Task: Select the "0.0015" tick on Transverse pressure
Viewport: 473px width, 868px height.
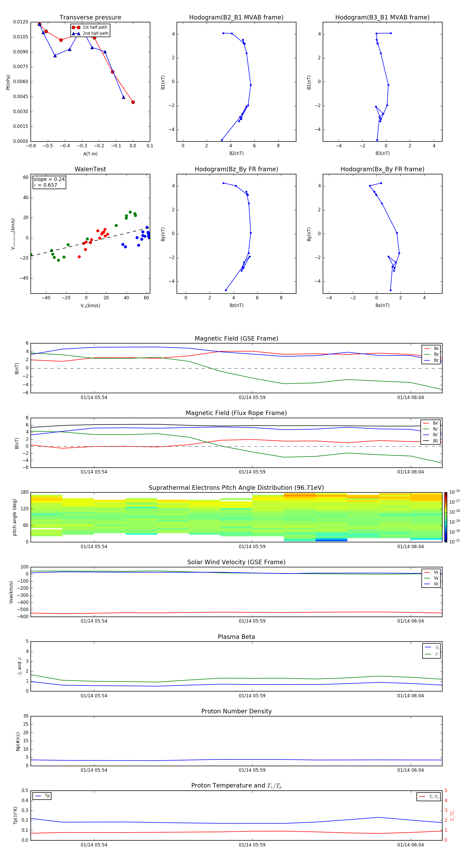Action: pyautogui.click(x=20, y=126)
